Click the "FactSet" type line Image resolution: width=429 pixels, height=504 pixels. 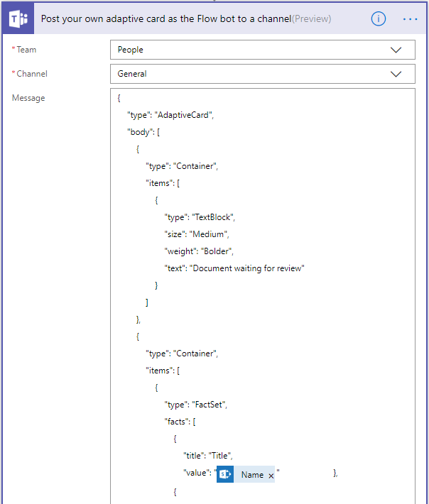click(196, 405)
